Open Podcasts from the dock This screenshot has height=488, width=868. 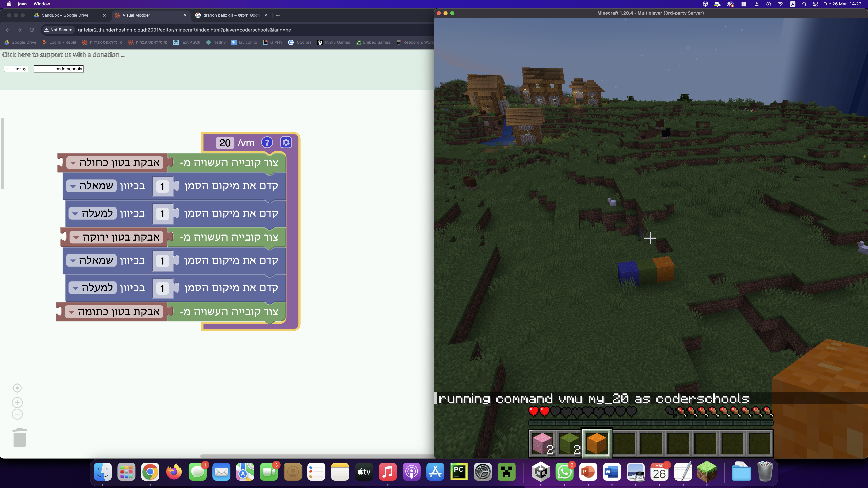(411, 472)
